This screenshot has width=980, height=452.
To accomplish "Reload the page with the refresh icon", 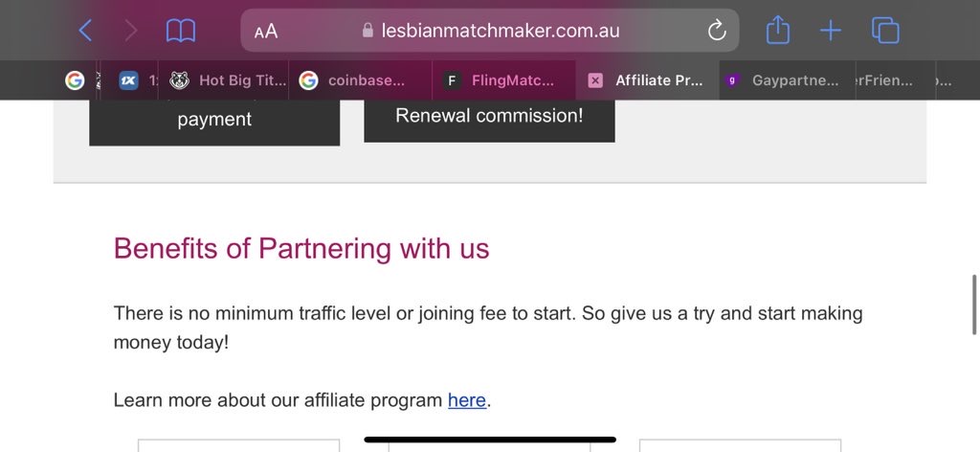I will click(716, 30).
